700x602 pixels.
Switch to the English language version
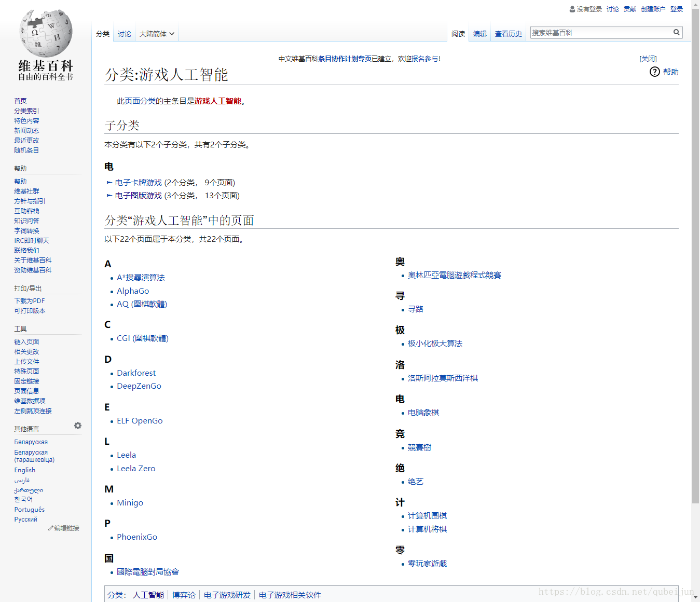coord(25,470)
